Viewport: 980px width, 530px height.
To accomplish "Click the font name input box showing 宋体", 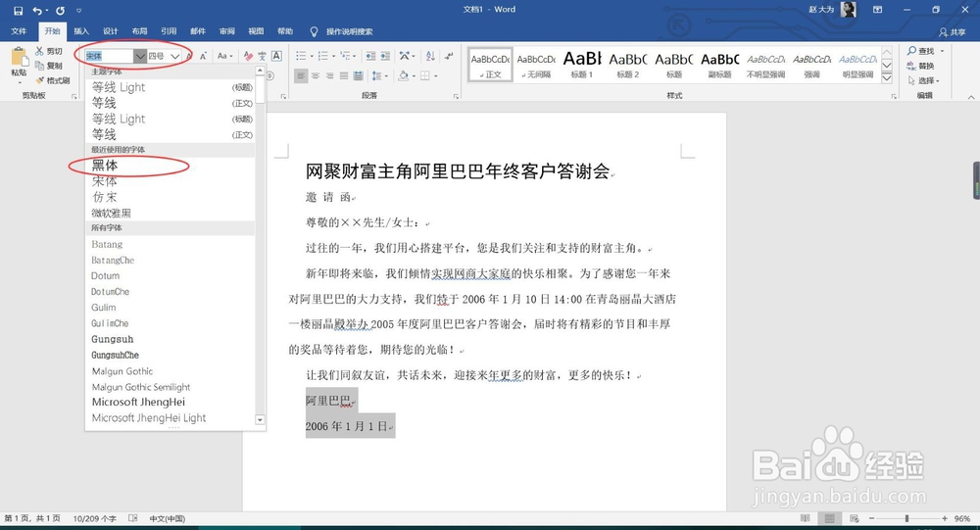I will [109, 56].
